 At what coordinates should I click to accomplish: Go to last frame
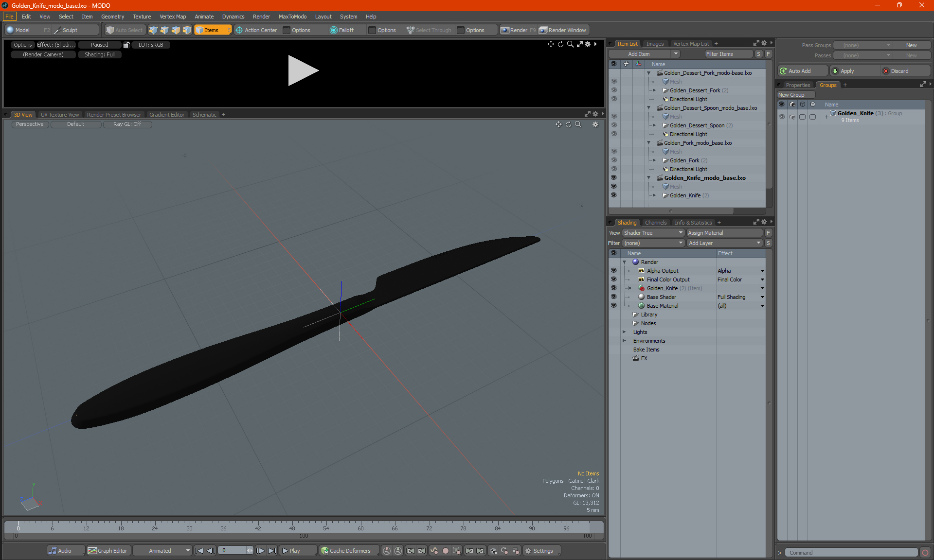272,551
